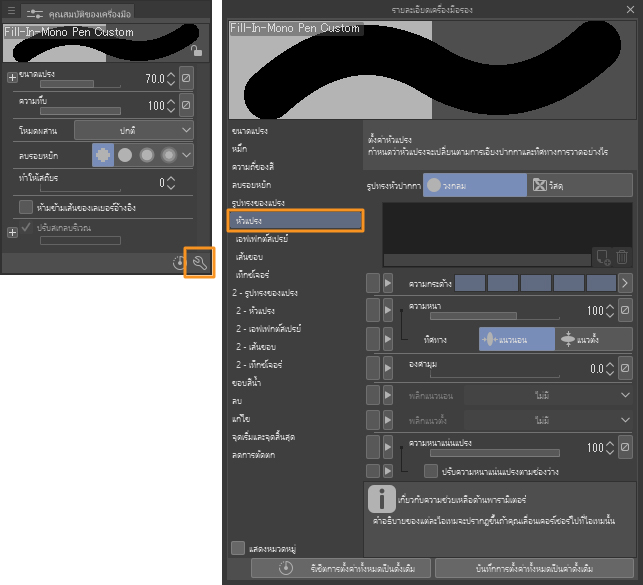Open brush size dynamics button next to 70.0

(186, 77)
